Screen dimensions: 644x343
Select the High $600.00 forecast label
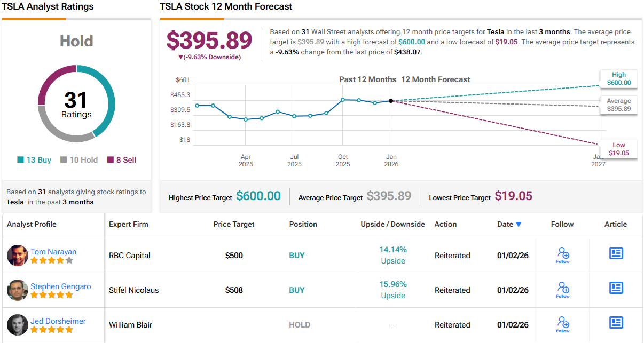(x=618, y=79)
